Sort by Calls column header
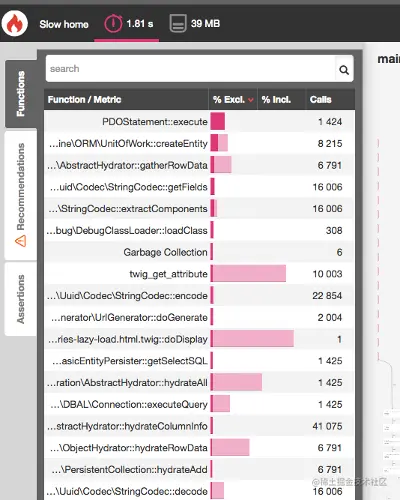Image resolution: width=400 pixels, height=500 pixels. pos(330,99)
